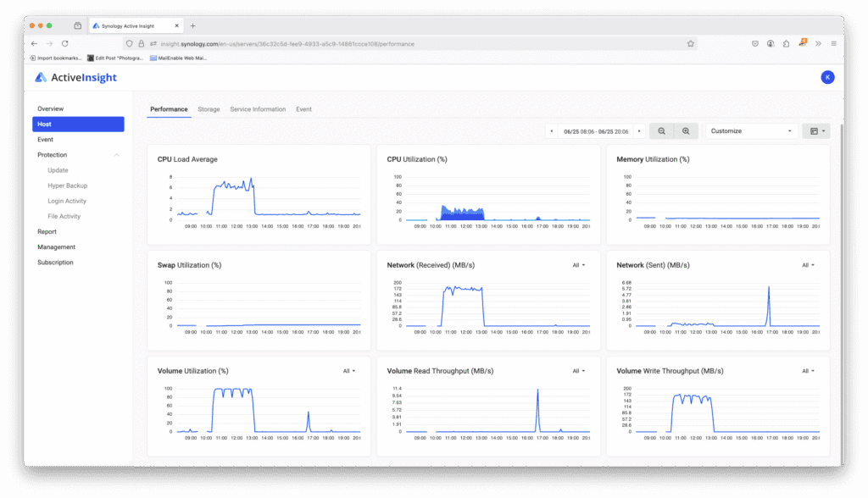Click the zoom in magnifier icon
This screenshot has width=868, height=498.
click(686, 131)
